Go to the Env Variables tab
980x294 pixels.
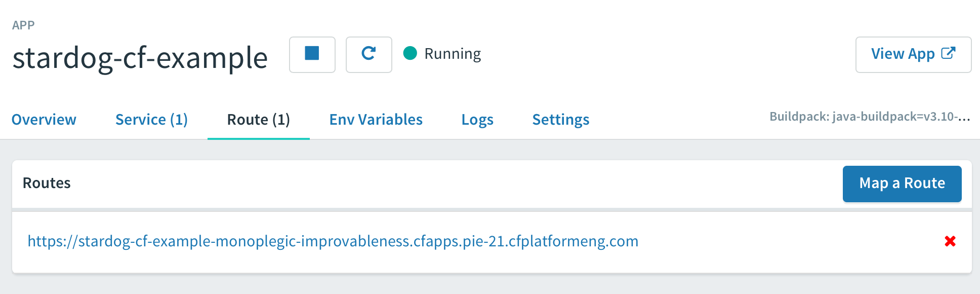coord(376,120)
